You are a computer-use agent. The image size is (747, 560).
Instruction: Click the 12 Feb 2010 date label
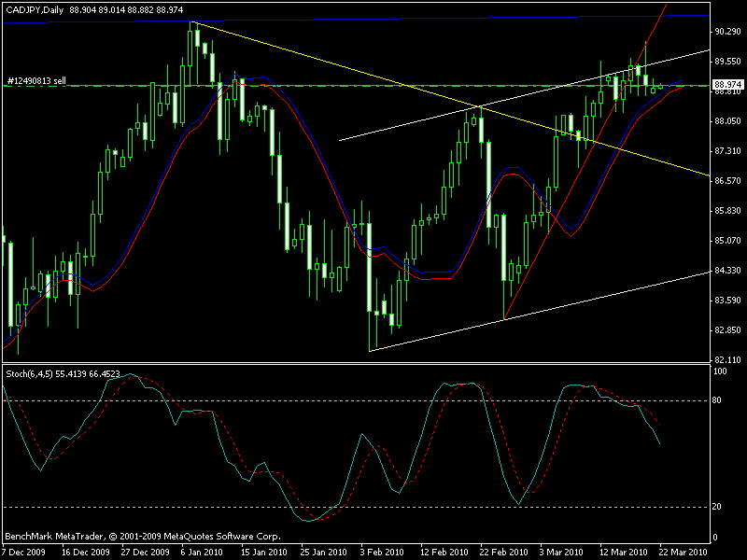coord(444,553)
